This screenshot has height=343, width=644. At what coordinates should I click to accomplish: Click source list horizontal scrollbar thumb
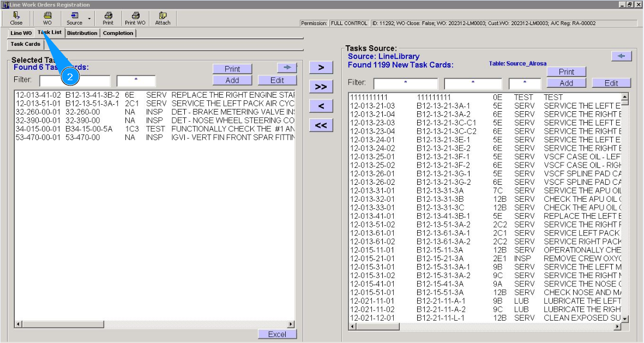coord(377,327)
